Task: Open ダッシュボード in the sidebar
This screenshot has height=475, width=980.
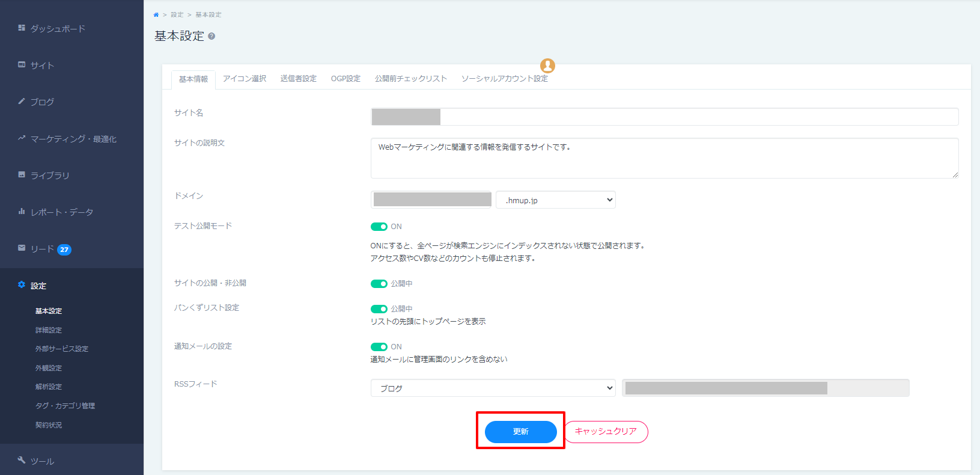Action: click(x=58, y=28)
